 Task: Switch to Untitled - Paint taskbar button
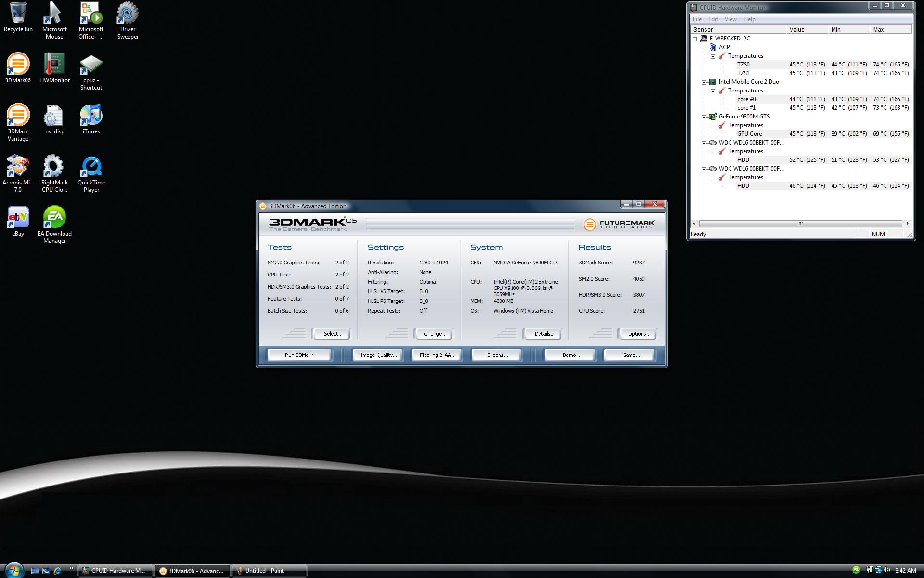click(269, 571)
